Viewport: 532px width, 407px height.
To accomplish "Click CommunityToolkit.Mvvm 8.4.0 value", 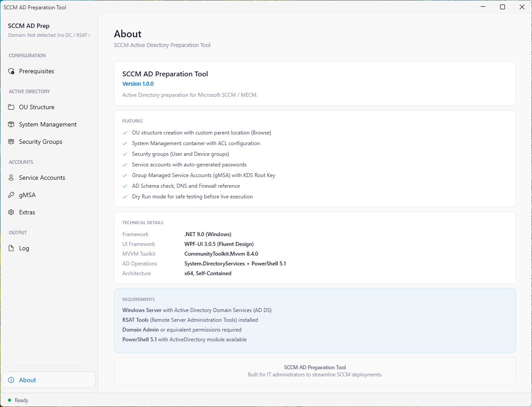I will click(221, 254).
